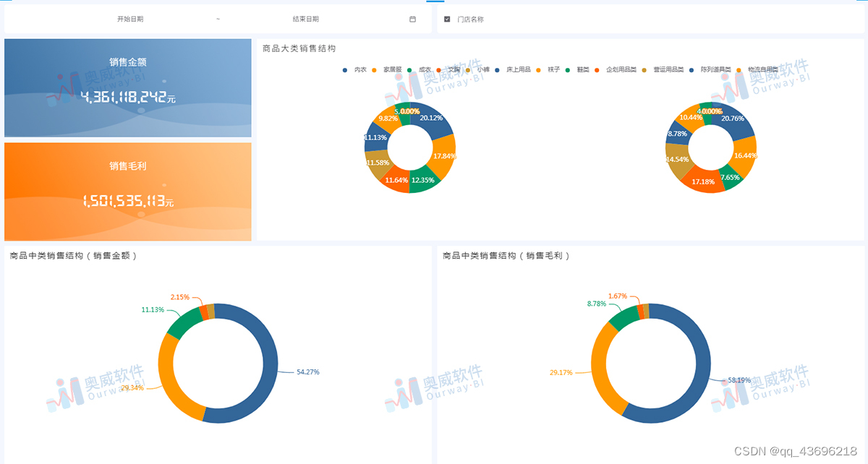868x464 pixels.
Task: Toggle the 家居服 legend item
Action: pos(388,69)
